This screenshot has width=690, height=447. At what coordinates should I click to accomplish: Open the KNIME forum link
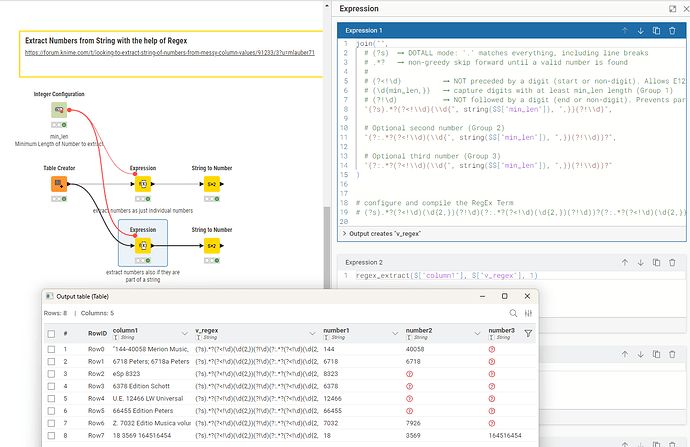pos(168,51)
